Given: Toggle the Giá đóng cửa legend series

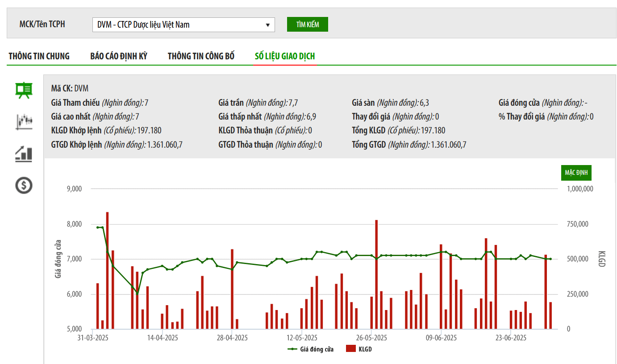Looking at the screenshot, I should coord(311,349).
